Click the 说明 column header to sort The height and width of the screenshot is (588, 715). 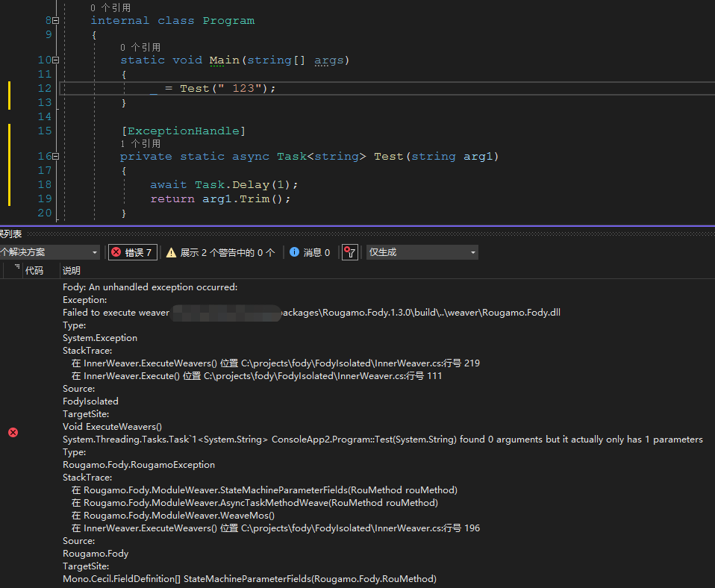pyautogui.click(x=71, y=270)
